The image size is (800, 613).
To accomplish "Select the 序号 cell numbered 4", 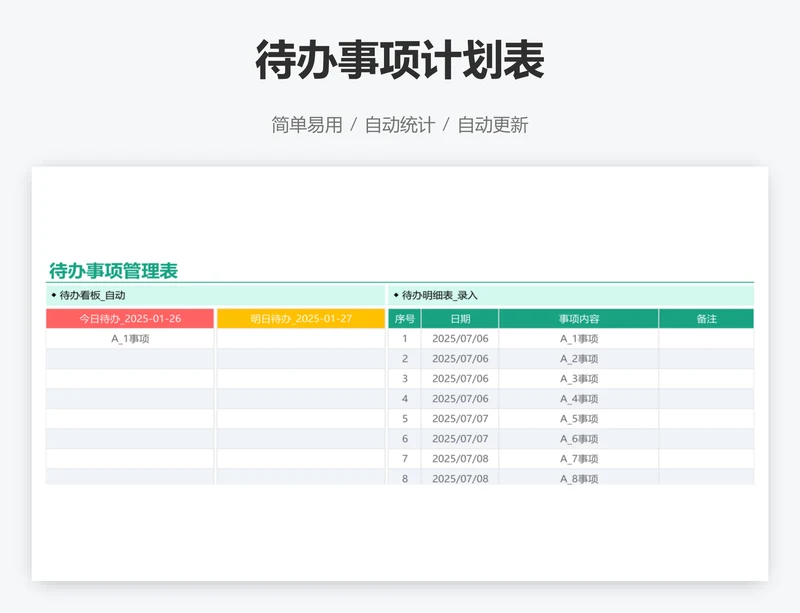I will [x=405, y=399].
